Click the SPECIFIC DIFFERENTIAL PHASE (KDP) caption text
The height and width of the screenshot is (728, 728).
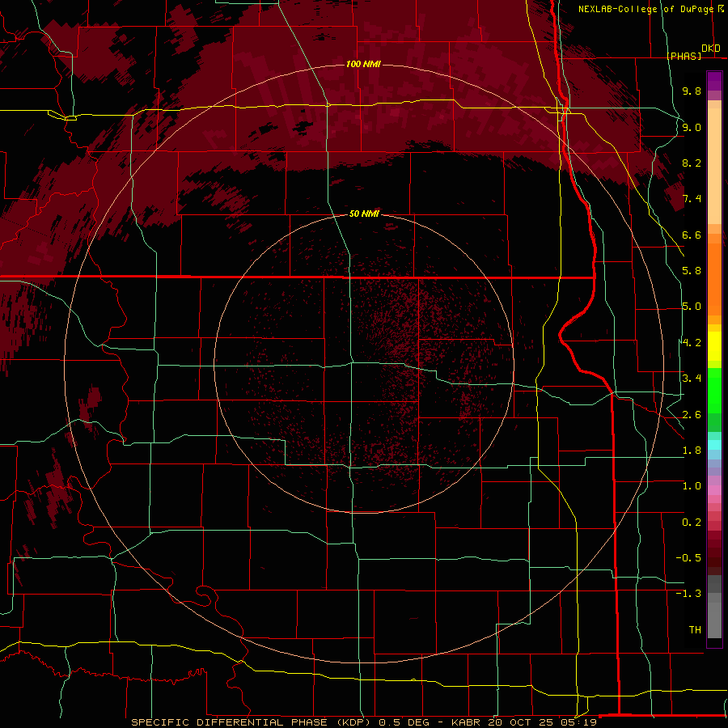pyautogui.click(x=249, y=722)
